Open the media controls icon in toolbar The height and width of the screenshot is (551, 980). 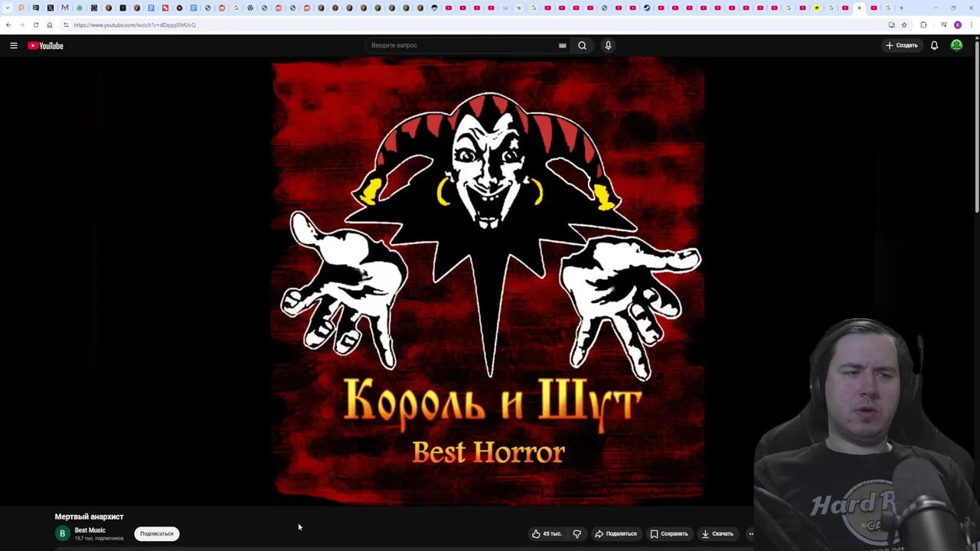click(944, 24)
